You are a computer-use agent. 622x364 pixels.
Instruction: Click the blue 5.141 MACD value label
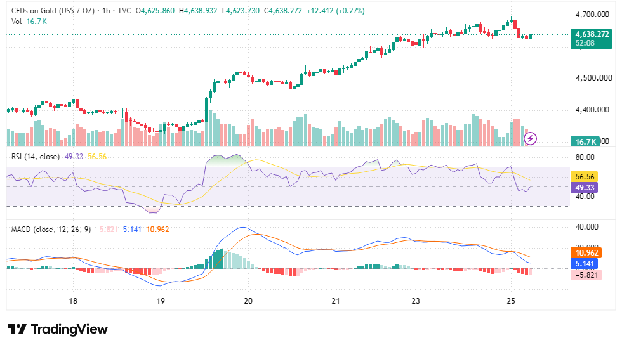[585, 264]
